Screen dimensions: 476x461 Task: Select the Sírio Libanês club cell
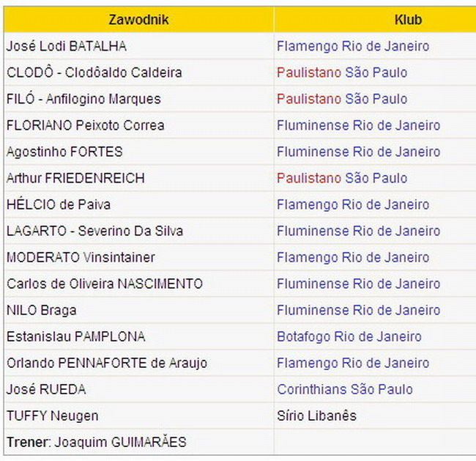click(x=316, y=416)
